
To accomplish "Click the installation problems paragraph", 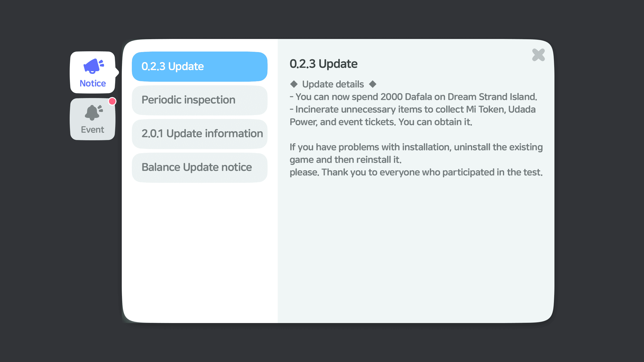I will [x=416, y=147].
